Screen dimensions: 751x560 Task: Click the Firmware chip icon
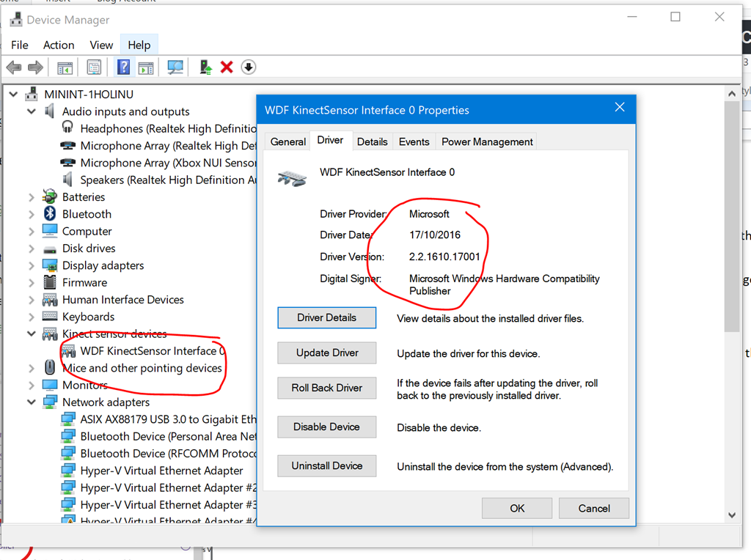coord(50,282)
